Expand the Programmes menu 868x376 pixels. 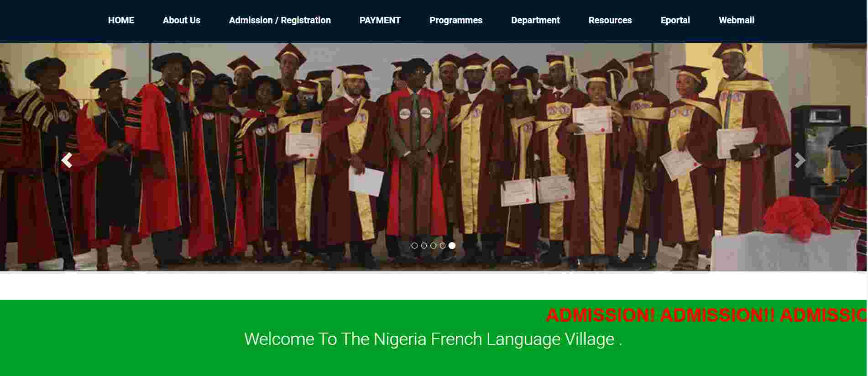tap(456, 20)
